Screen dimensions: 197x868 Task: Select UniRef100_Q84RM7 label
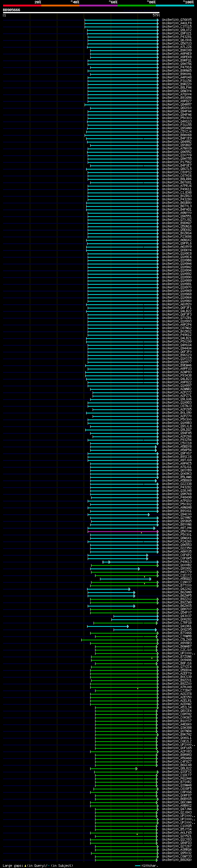tap(177, 104)
